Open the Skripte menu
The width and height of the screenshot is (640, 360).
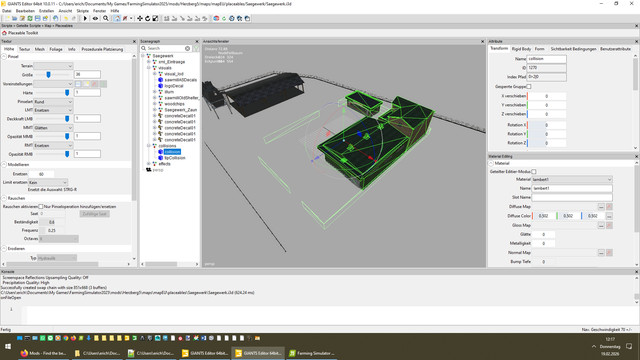tap(82, 11)
